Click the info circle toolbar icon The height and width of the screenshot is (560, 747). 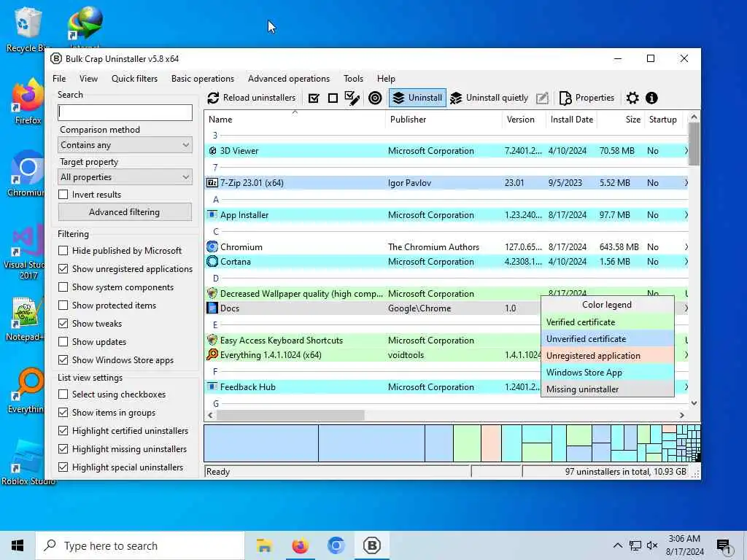click(x=651, y=98)
